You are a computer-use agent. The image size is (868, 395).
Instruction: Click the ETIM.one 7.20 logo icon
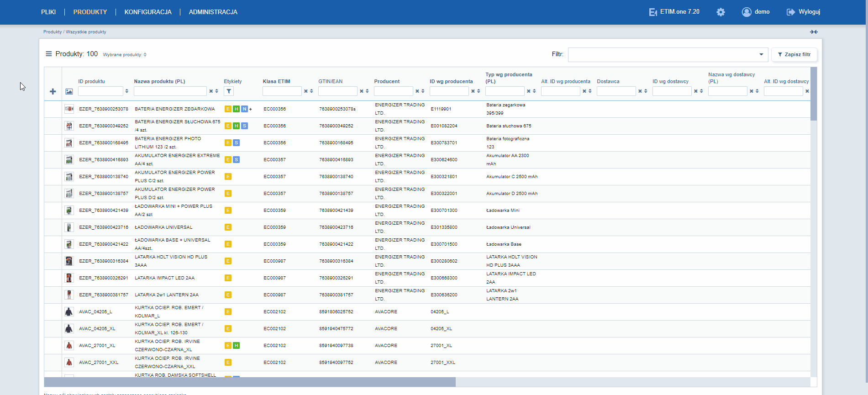pos(653,12)
